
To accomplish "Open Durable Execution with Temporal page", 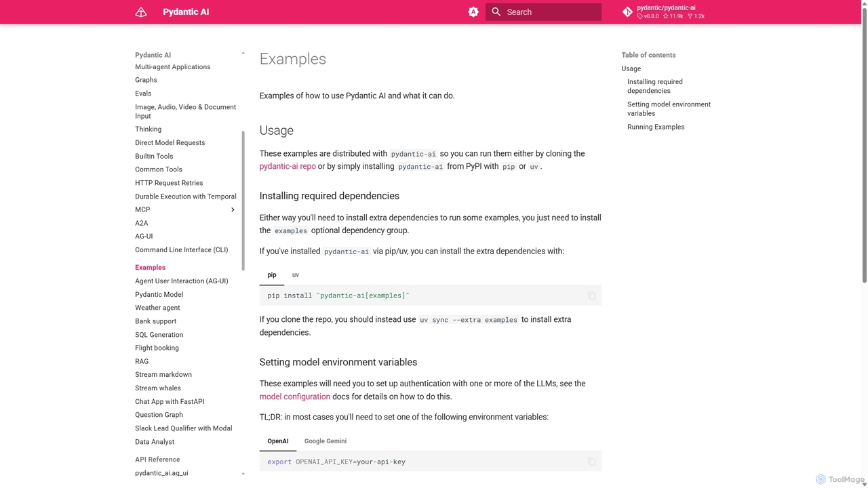I will [x=186, y=197].
